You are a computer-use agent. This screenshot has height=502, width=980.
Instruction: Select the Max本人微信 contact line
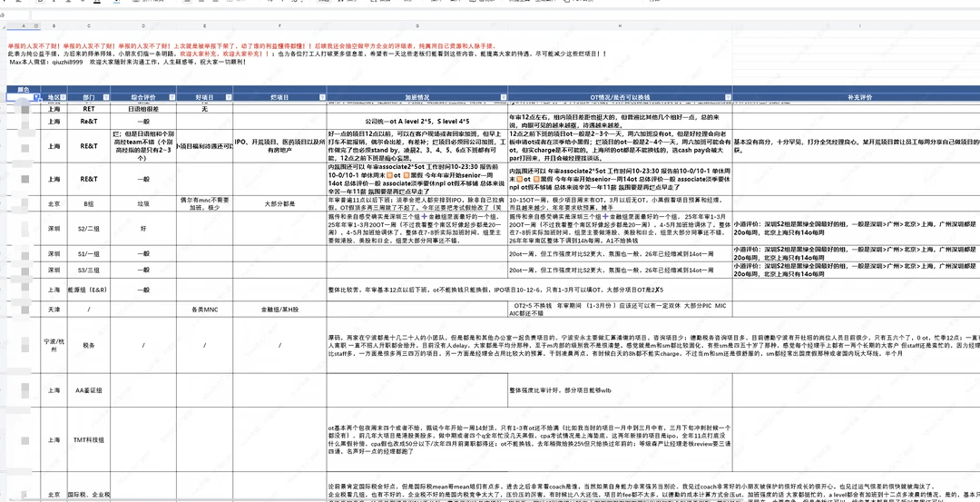point(128,63)
